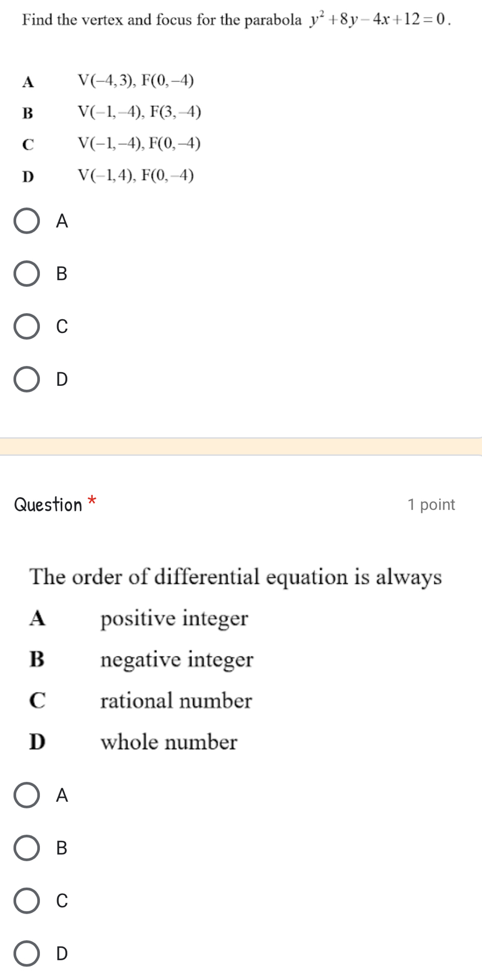Click the "order of differential equation" question text
The image size is (482, 980).
236,577
